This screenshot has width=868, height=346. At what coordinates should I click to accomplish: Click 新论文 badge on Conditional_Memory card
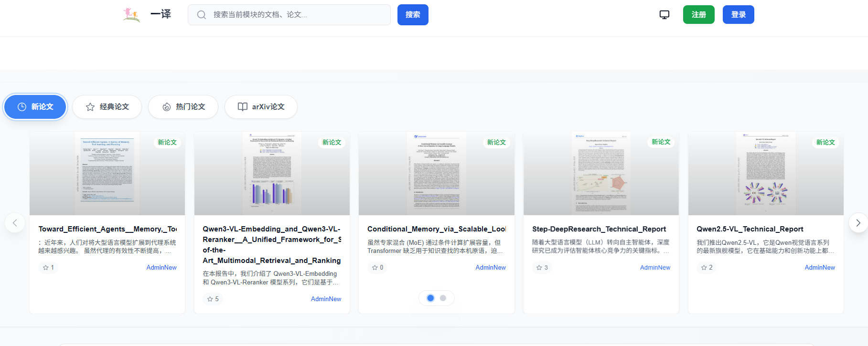click(x=496, y=142)
